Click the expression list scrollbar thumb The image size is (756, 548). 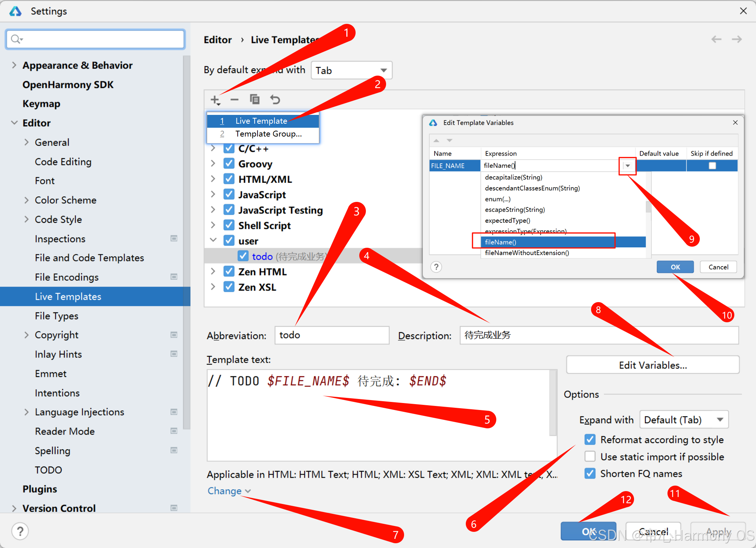click(x=648, y=207)
